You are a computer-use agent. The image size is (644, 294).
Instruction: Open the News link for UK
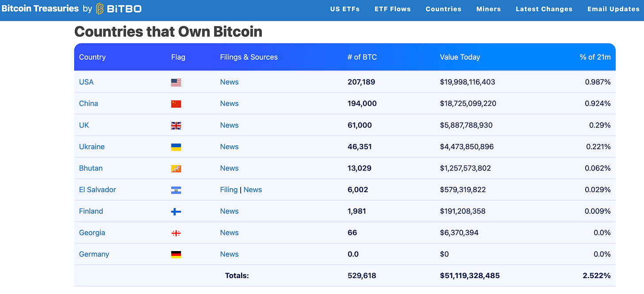tap(229, 125)
